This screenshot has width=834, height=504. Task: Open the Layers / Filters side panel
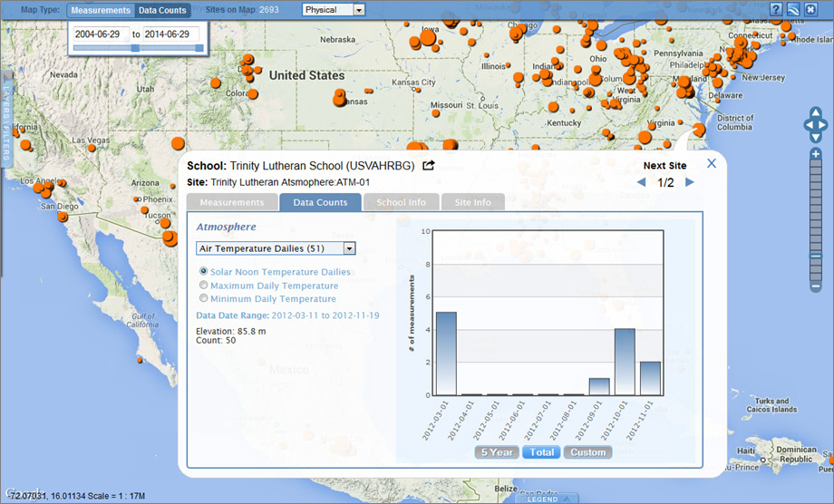tap(6, 120)
